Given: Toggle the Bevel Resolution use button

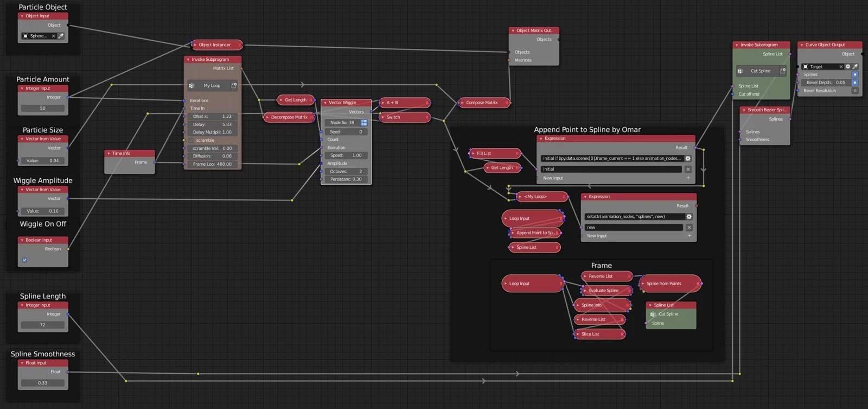Looking at the screenshot, I should coord(854,91).
